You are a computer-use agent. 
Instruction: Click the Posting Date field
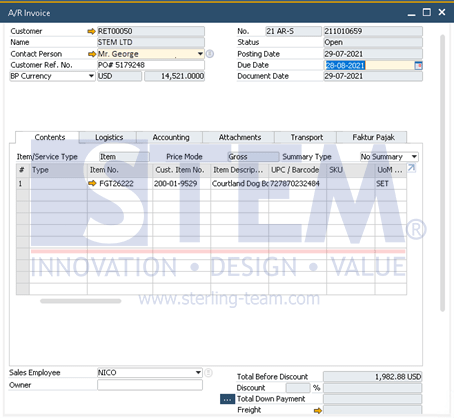(x=373, y=54)
